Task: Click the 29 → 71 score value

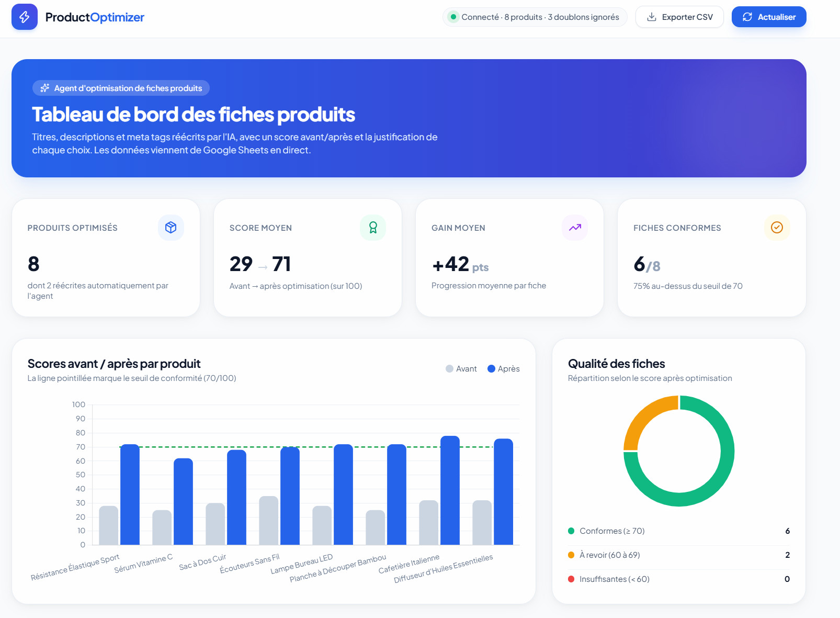Action: coord(260,264)
